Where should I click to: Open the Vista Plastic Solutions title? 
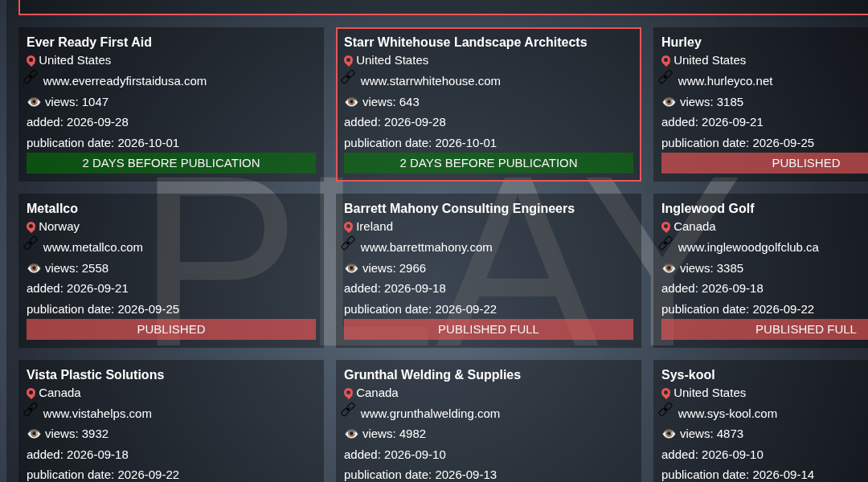click(95, 374)
